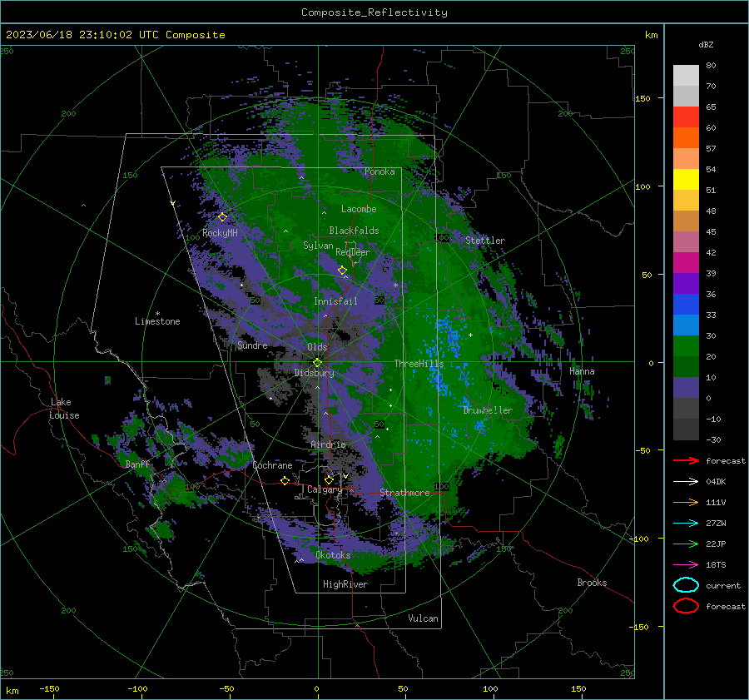Click the 'current' legend label
Viewport: 749px width, 700px height.
coord(723,586)
